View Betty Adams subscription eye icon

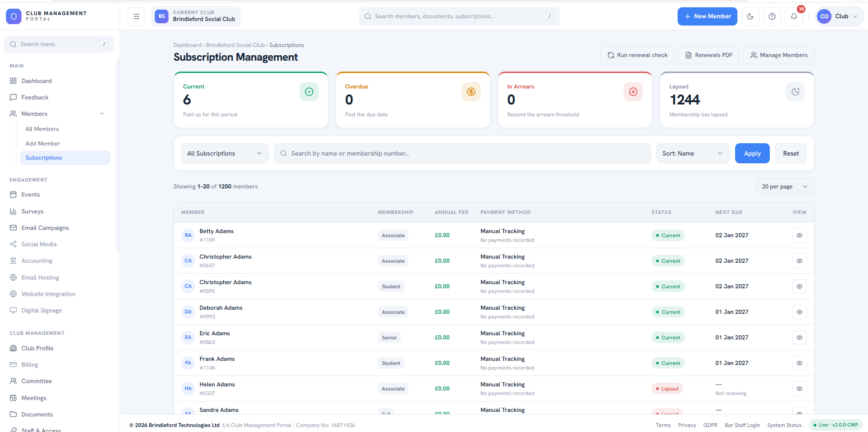(800, 235)
